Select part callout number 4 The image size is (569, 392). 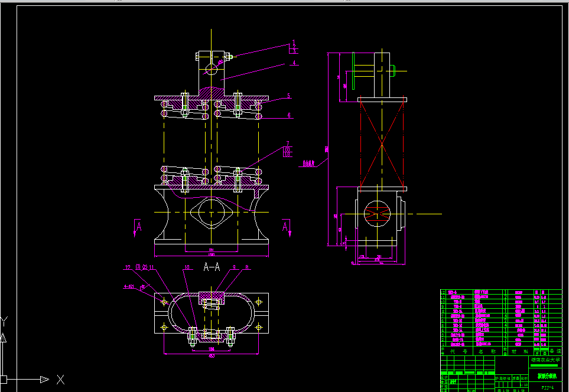pyautogui.click(x=295, y=63)
